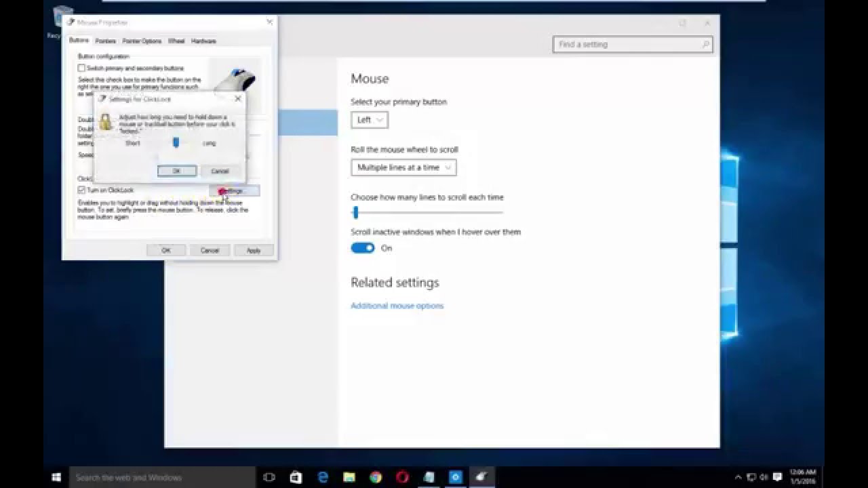Confirm ClickLock settings dialog with OK
This screenshot has width=868, height=488.
click(177, 171)
